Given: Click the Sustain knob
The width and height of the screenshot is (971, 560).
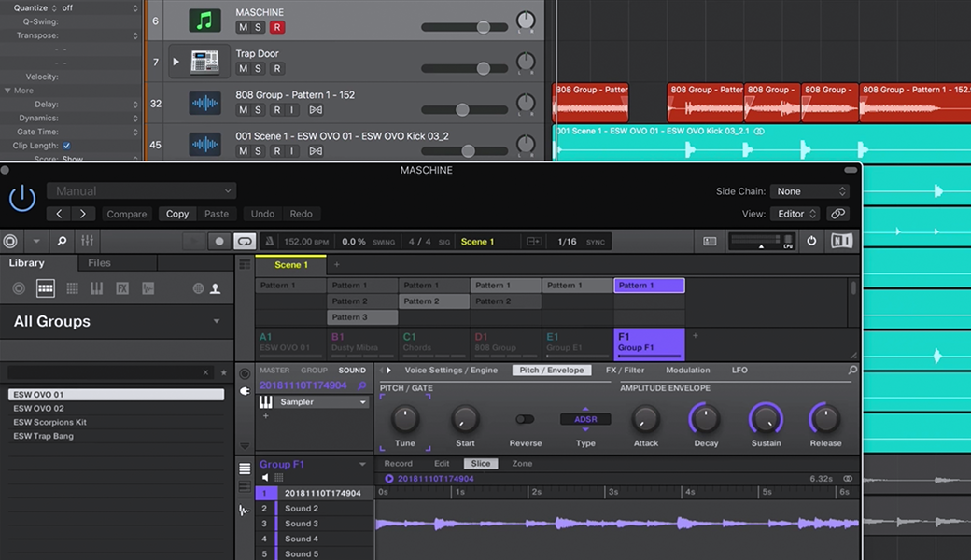Looking at the screenshot, I should (766, 419).
